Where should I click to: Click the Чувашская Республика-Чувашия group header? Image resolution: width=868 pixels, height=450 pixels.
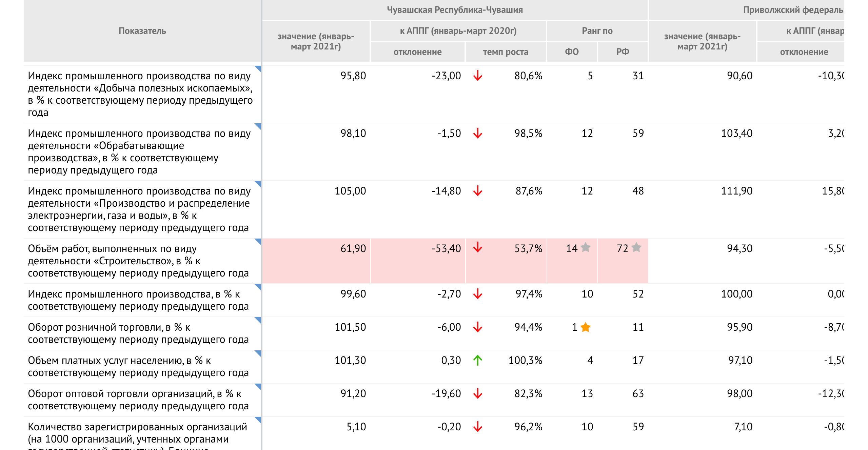pyautogui.click(x=455, y=10)
